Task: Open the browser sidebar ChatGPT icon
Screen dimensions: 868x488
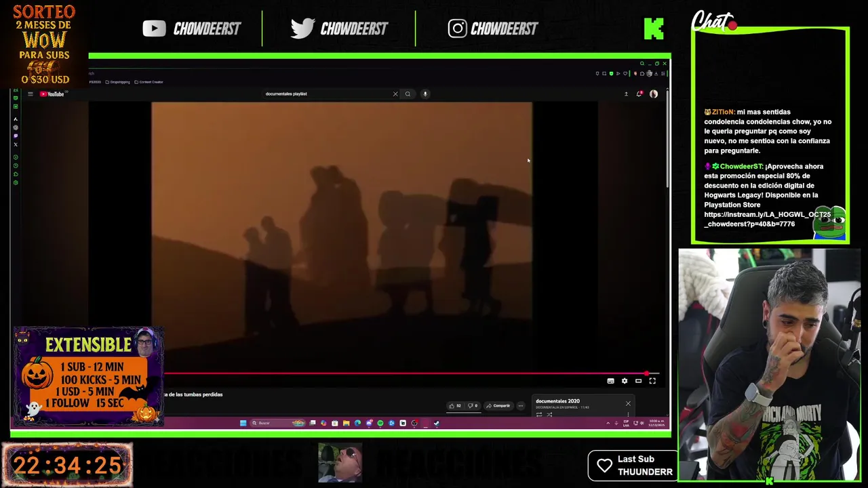Action: tap(16, 127)
